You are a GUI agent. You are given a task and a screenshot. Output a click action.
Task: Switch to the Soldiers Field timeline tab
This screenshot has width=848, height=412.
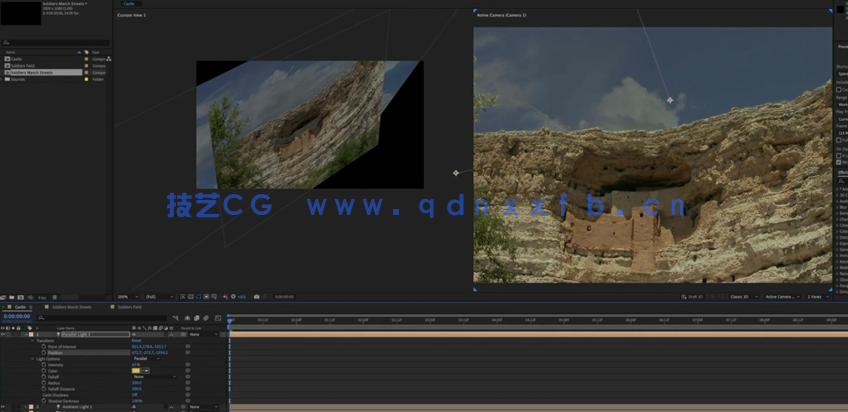pyautogui.click(x=130, y=307)
